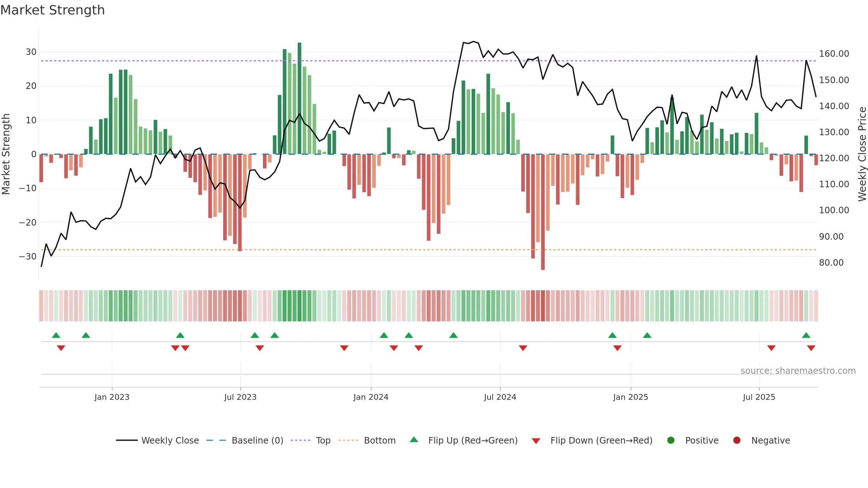This screenshot has height=488, width=868.
Task: Click the red Flip Down legend triangle
Action: tap(536, 441)
